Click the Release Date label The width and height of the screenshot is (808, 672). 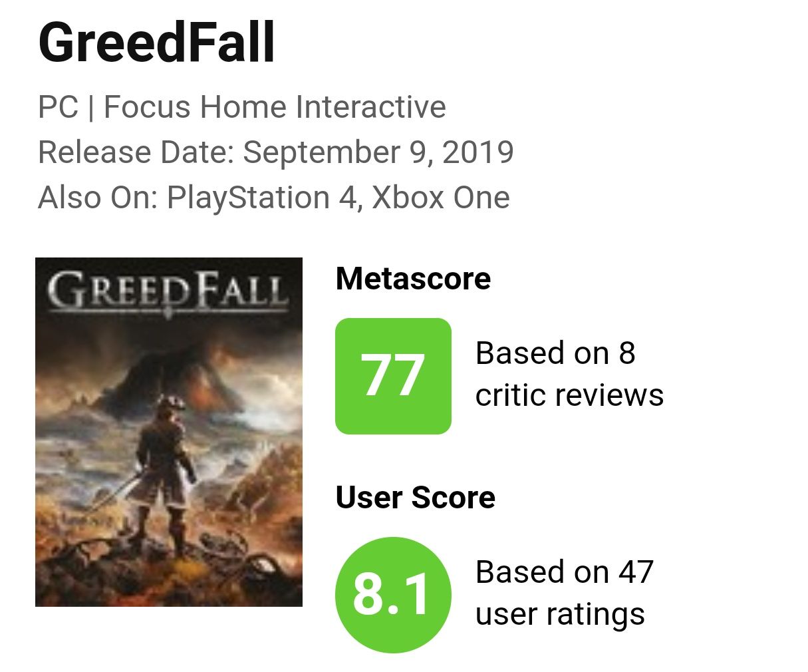tap(135, 152)
